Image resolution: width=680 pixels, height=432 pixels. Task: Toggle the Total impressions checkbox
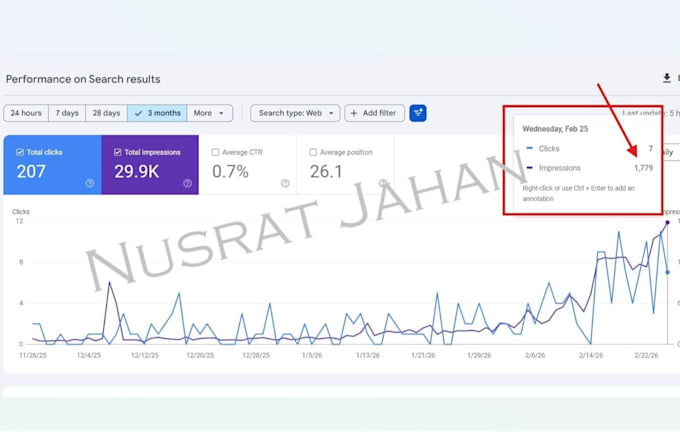(x=118, y=152)
